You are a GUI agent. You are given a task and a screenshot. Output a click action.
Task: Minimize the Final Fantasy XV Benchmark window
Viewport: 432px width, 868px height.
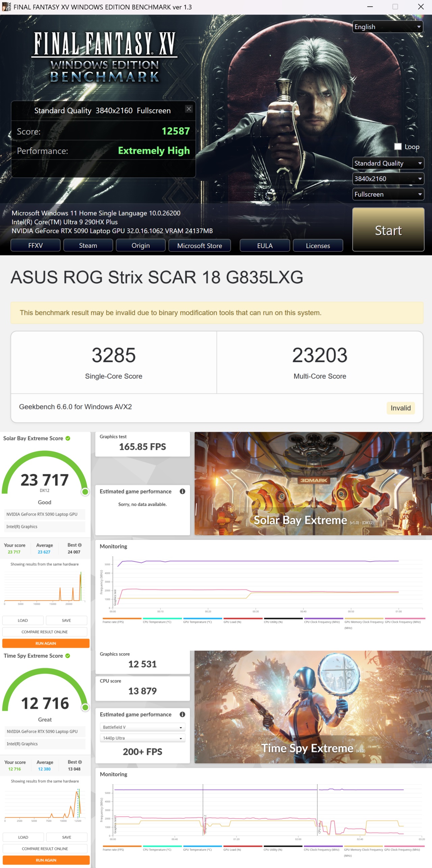pos(370,7)
